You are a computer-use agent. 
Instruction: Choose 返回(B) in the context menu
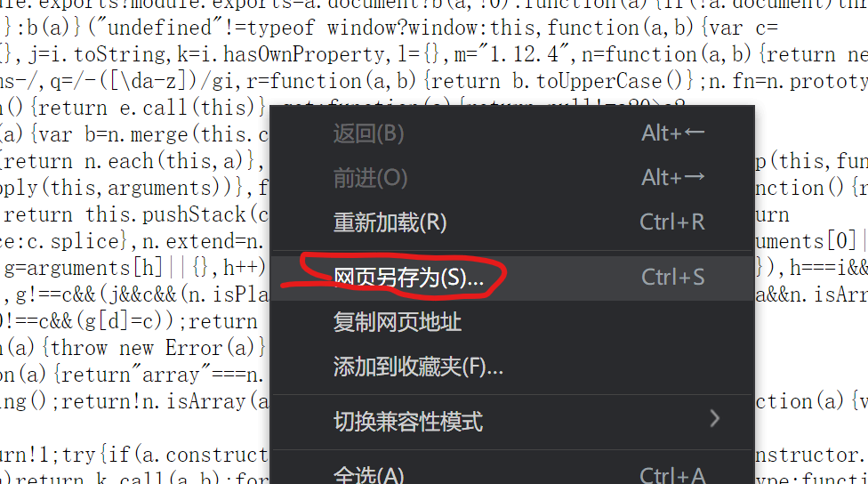(x=369, y=133)
